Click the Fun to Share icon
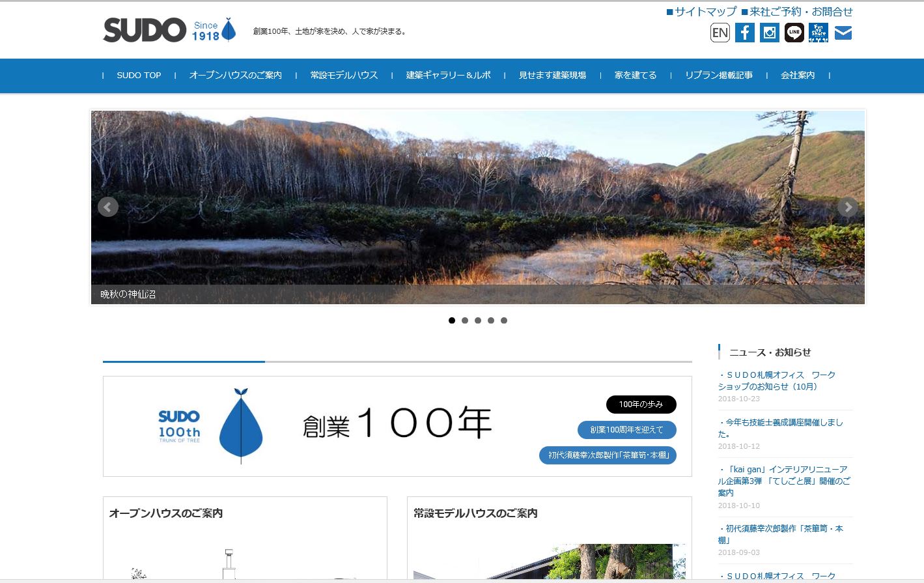The width and height of the screenshot is (924, 583). point(818,33)
